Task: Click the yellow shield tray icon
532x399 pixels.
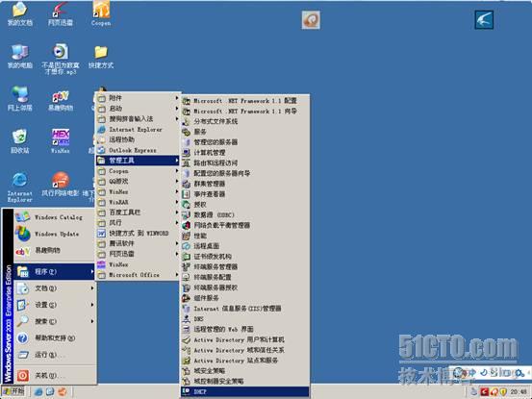Action: [x=503, y=392]
